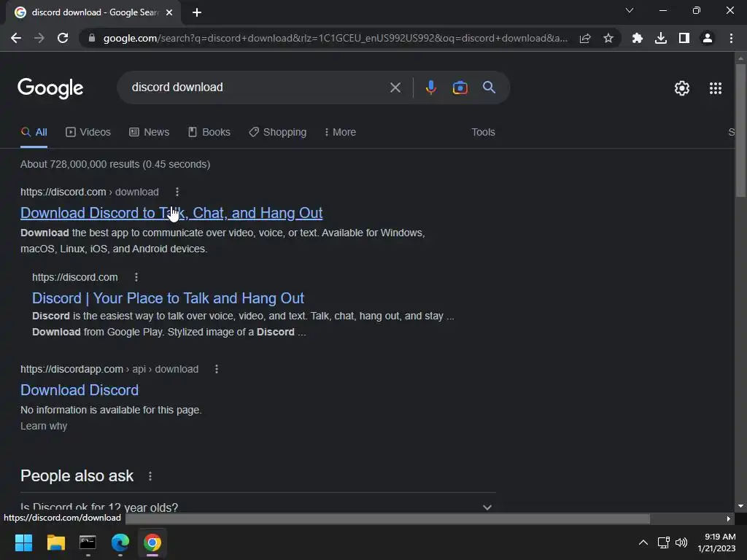Click the forward navigation arrow
This screenshot has height=560, width=747.
coord(39,38)
